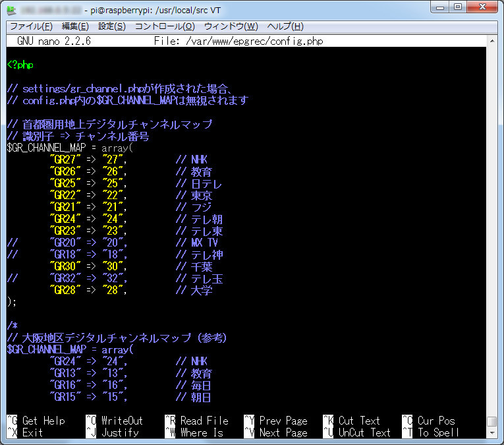The width and height of the screenshot is (504, 445).
Task: Click the 大阪地区デジタルチャンネルマップ (参考) comment
Action: pyautogui.click(x=117, y=338)
